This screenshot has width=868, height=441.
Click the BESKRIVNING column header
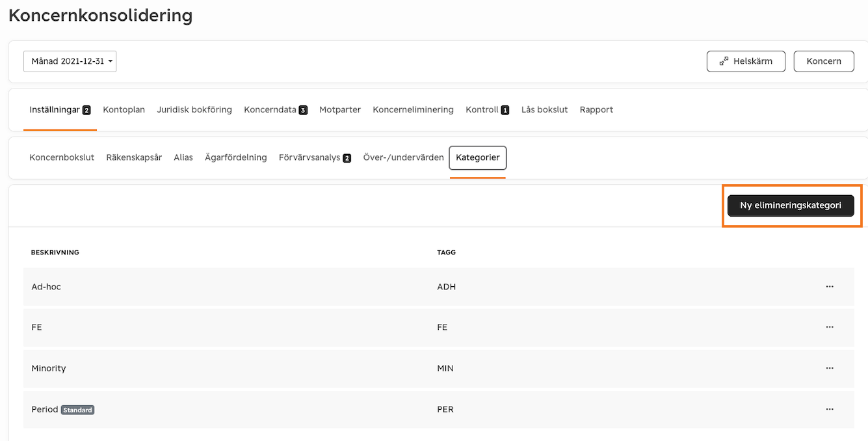tap(55, 252)
